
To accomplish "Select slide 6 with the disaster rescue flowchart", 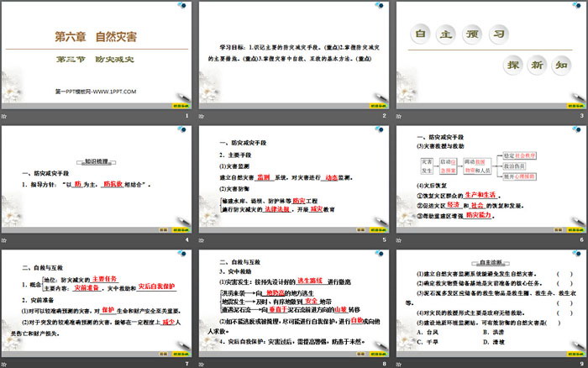I will 491,178.
